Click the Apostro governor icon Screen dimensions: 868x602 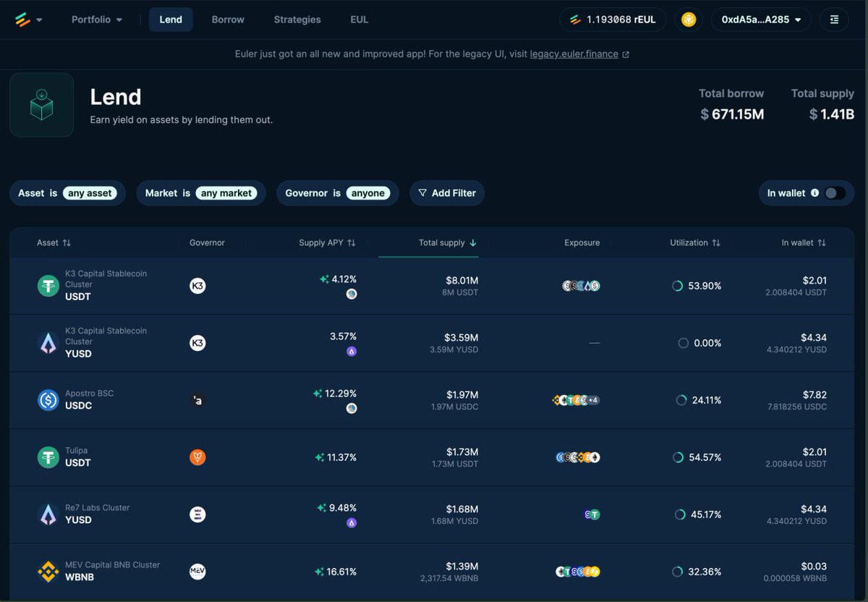coord(197,400)
